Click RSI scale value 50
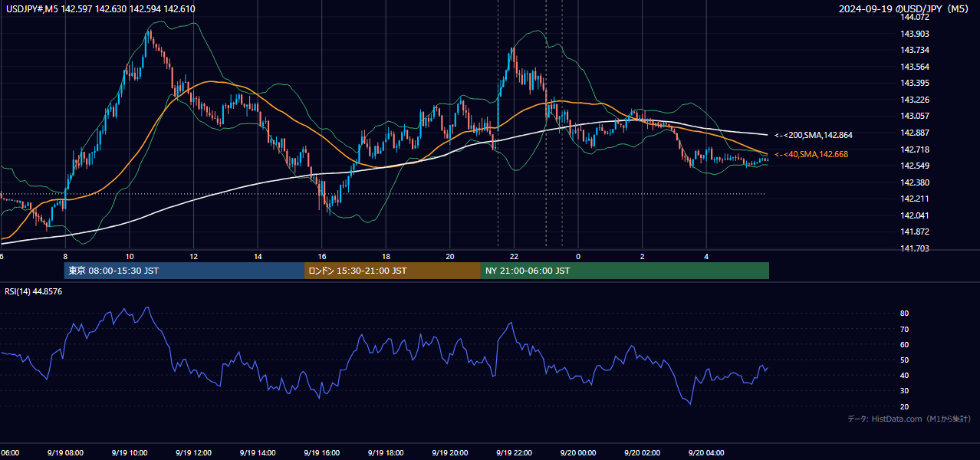Screen dimensions: 980x460 pyautogui.click(x=905, y=360)
